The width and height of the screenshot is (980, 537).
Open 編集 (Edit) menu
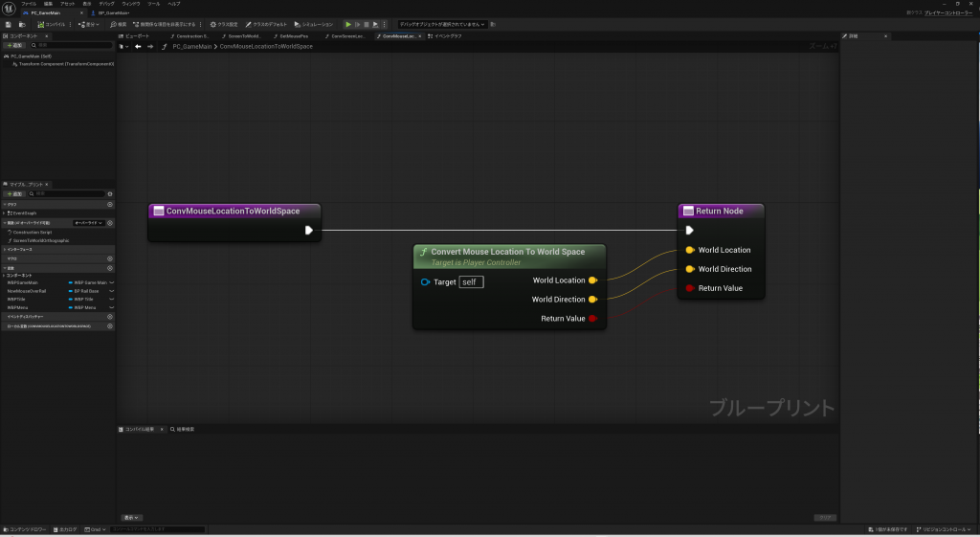(x=48, y=4)
